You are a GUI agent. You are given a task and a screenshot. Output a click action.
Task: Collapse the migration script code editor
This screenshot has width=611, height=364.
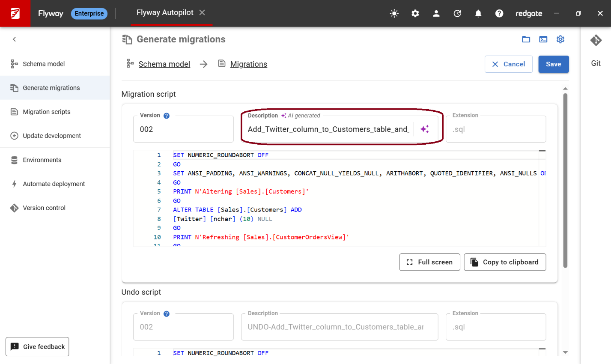click(x=542, y=151)
